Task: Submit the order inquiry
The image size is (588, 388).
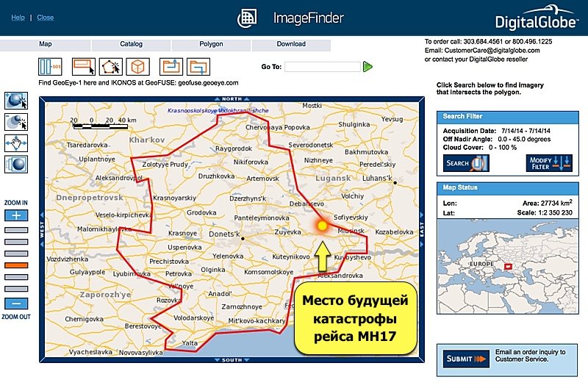Action: coord(467,358)
